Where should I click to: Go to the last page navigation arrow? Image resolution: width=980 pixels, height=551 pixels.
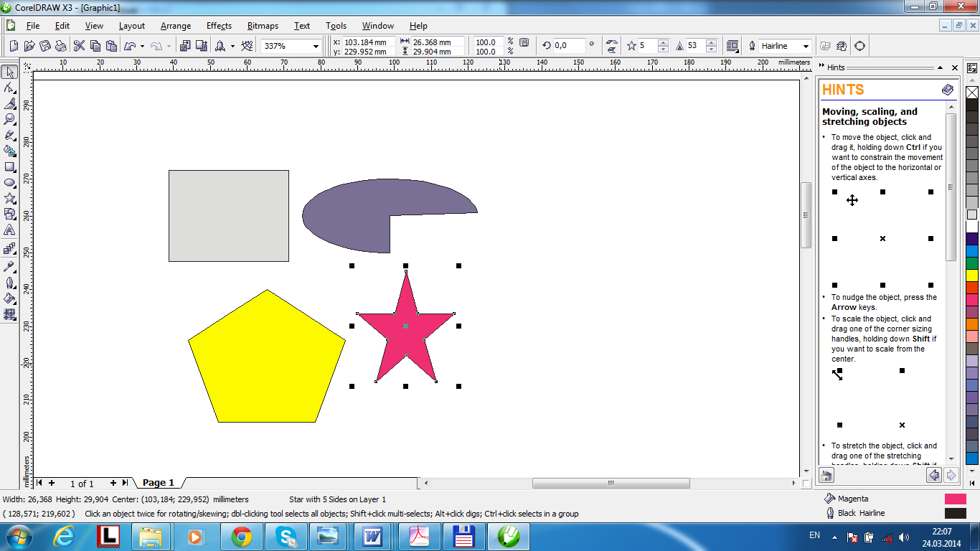pos(126,483)
